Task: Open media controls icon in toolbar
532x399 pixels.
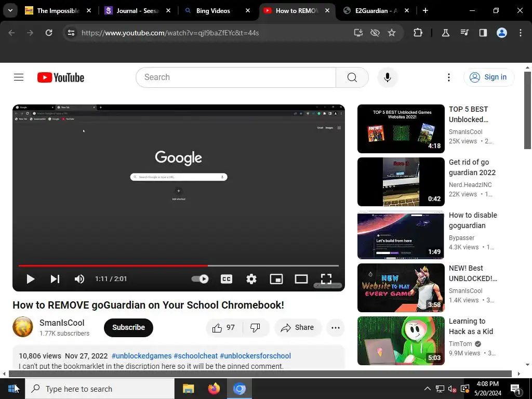Action: coord(464,33)
